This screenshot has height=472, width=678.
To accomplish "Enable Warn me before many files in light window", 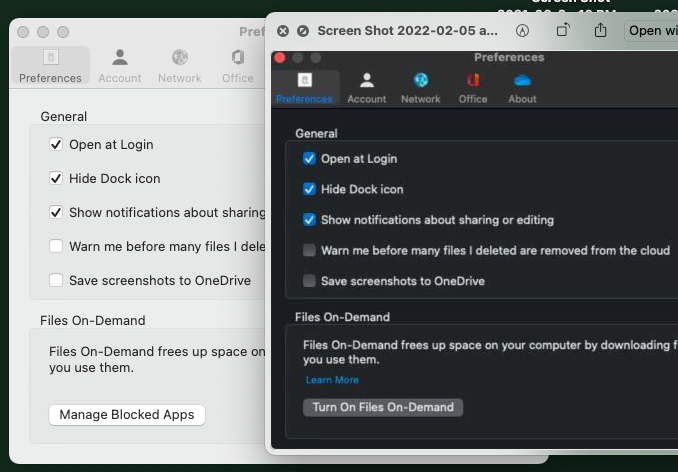I will click(56, 246).
